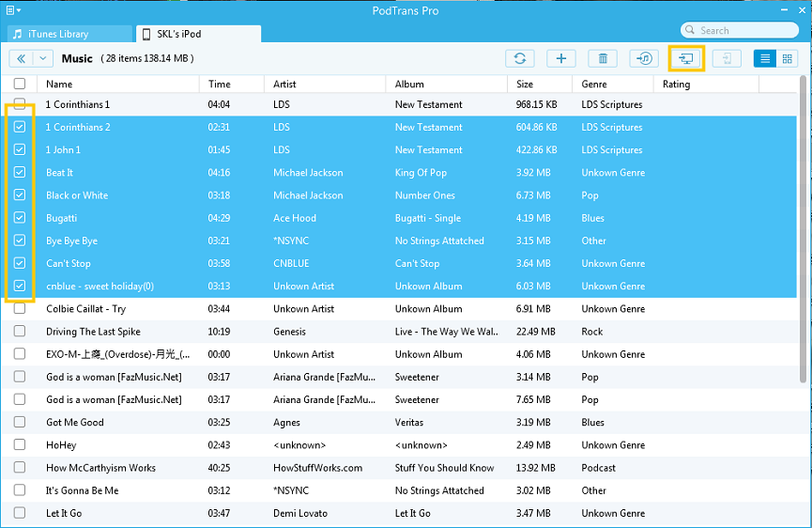
Task: Click the Add (plus) icon
Action: (x=560, y=58)
